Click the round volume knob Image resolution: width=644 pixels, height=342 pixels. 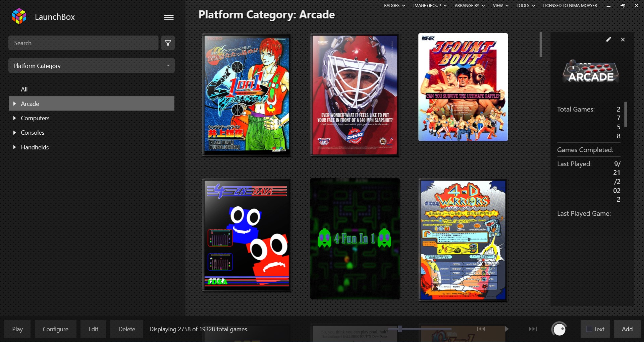click(559, 329)
